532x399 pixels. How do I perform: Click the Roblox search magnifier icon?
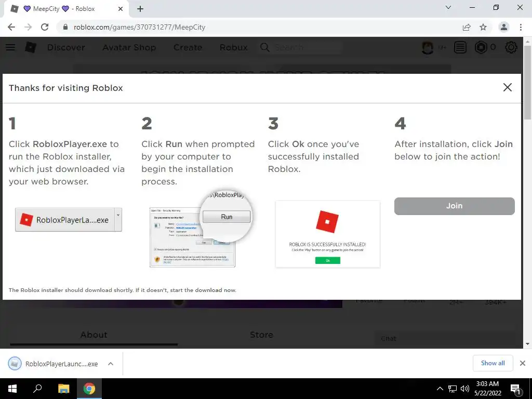(x=265, y=47)
